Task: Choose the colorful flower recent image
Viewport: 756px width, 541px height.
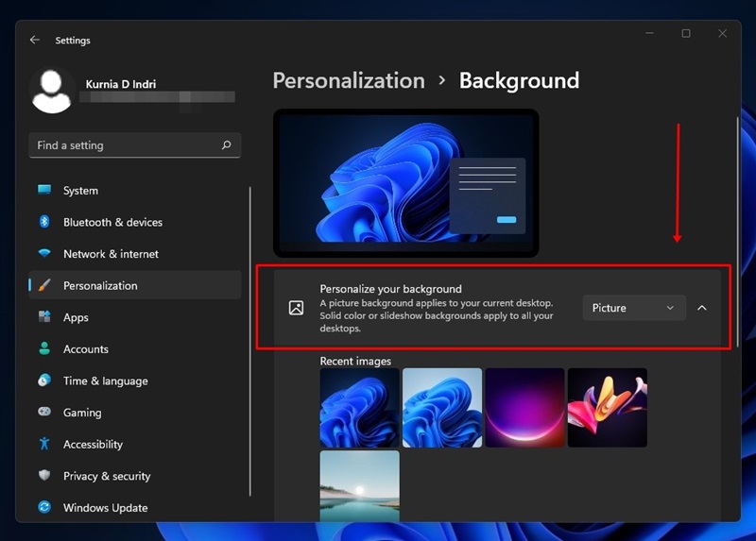Action: pyautogui.click(x=608, y=408)
